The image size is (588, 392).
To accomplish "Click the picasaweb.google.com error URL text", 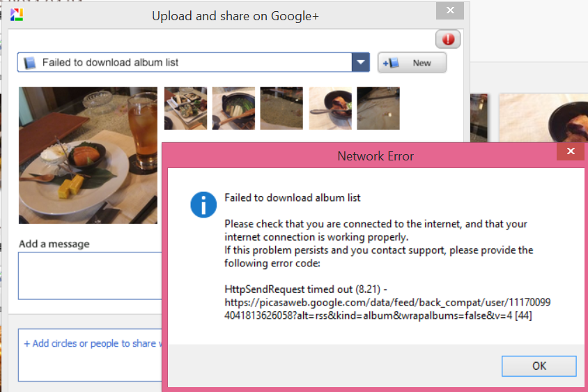I will pyautogui.click(x=387, y=308).
